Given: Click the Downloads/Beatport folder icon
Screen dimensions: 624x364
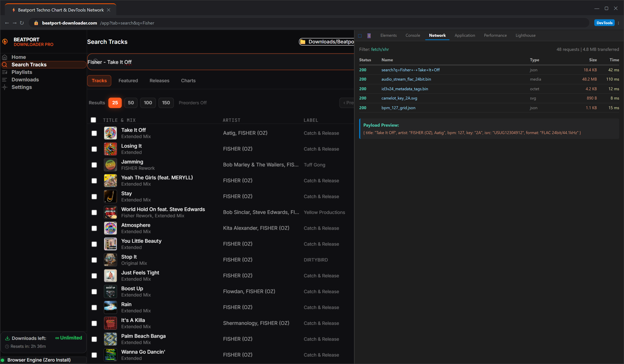Looking at the screenshot, I should click(x=303, y=42).
